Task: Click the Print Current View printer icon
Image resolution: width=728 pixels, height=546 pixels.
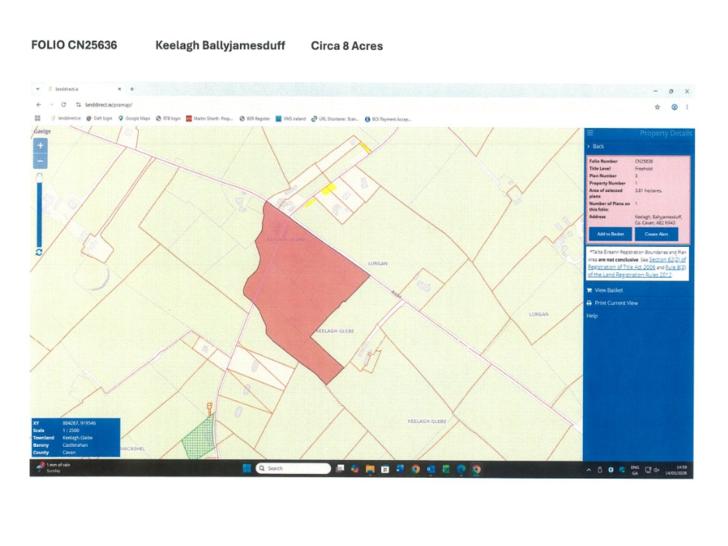Action: tap(590, 303)
